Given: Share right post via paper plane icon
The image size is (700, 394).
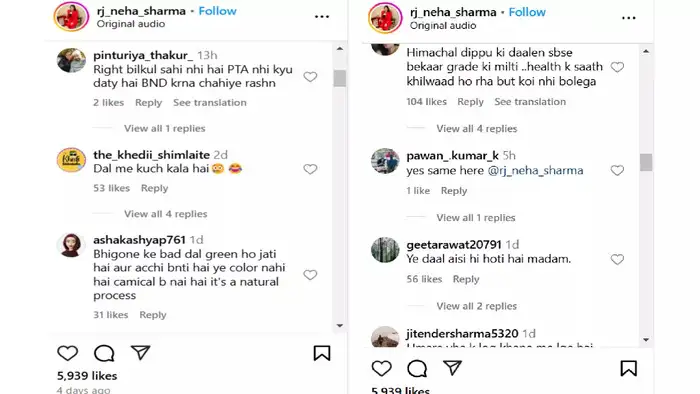Looking at the screenshot, I should (x=452, y=368).
